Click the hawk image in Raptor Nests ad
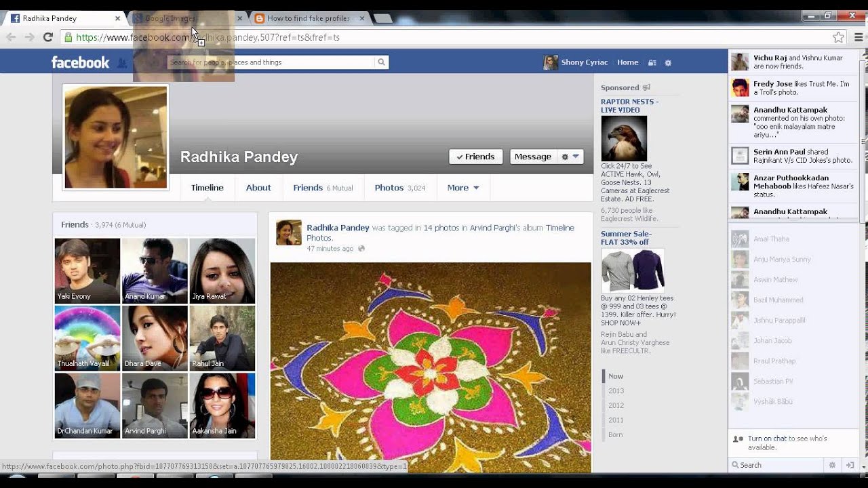Image resolution: width=868 pixels, height=488 pixels. point(624,138)
